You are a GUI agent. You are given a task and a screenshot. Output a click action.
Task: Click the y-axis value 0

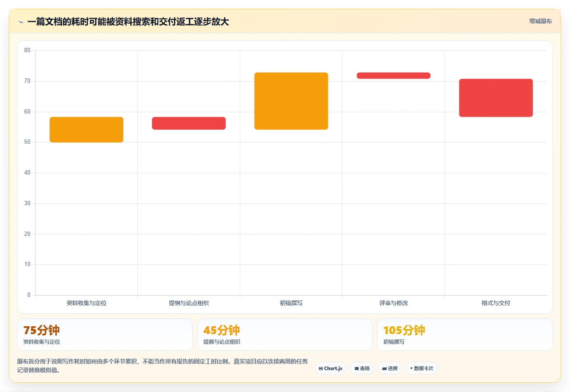point(29,295)
